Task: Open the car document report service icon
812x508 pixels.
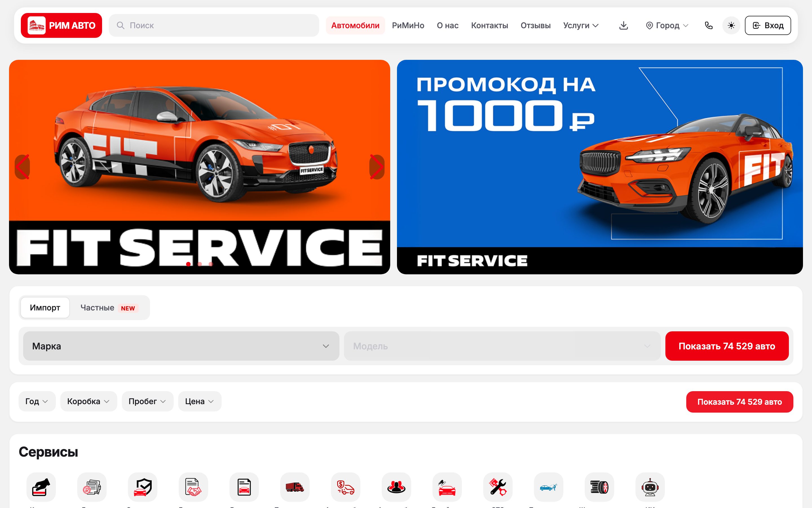Action: [244, 487]
